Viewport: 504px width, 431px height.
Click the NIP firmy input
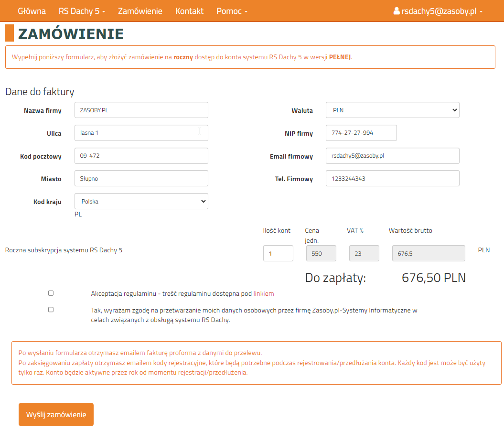361,133
